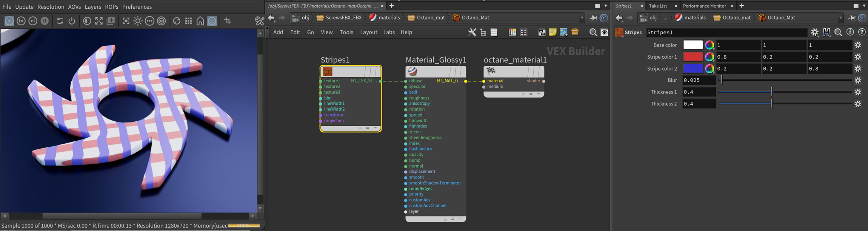Click the Stripe color 2 blue swatch

(693, 69)
